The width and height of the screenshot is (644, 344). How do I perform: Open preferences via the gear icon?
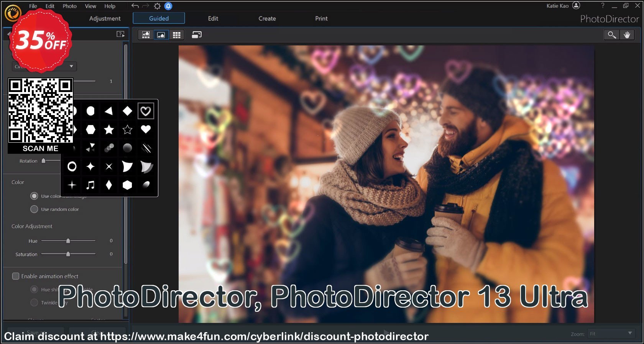tap(157, 6)
